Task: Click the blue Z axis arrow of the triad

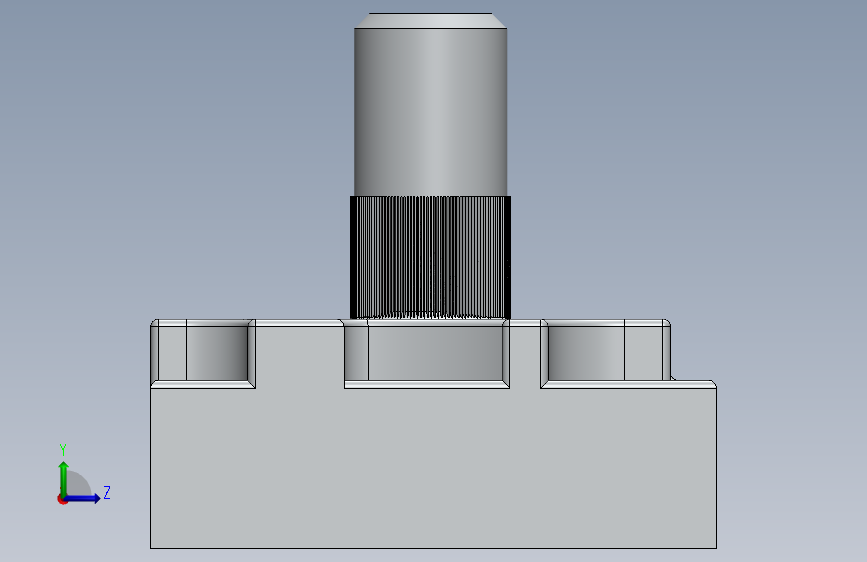Action: [x=83, y=498]
